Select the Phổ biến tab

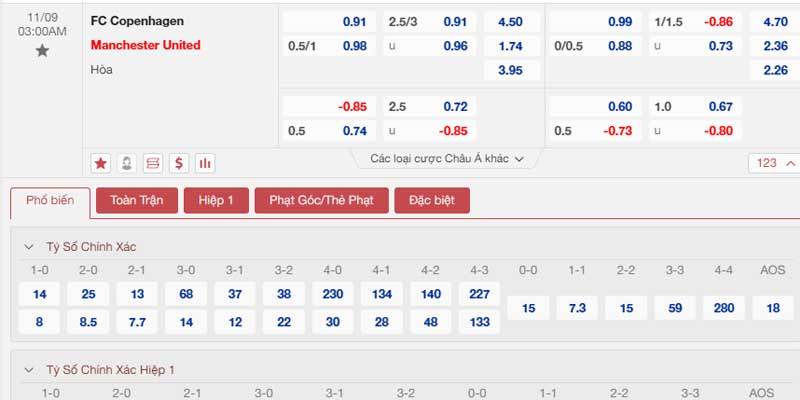tap(50, 203)
